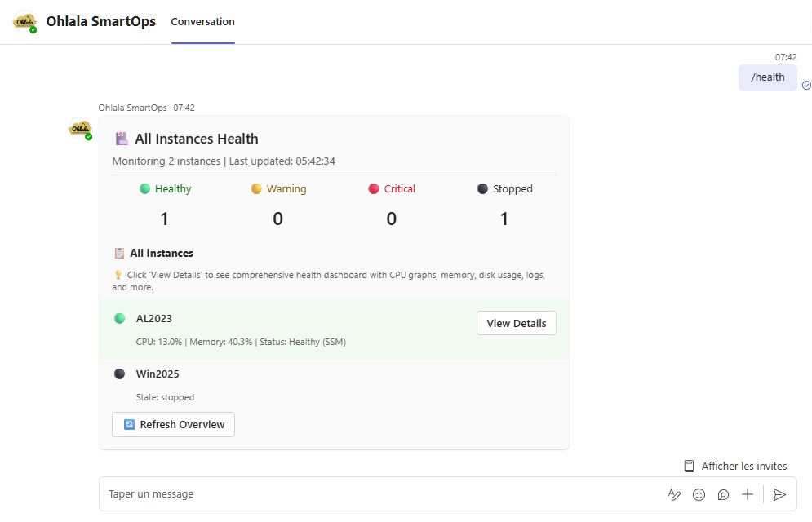Click the bot avatar beside the health card

[x=79, y=129]
